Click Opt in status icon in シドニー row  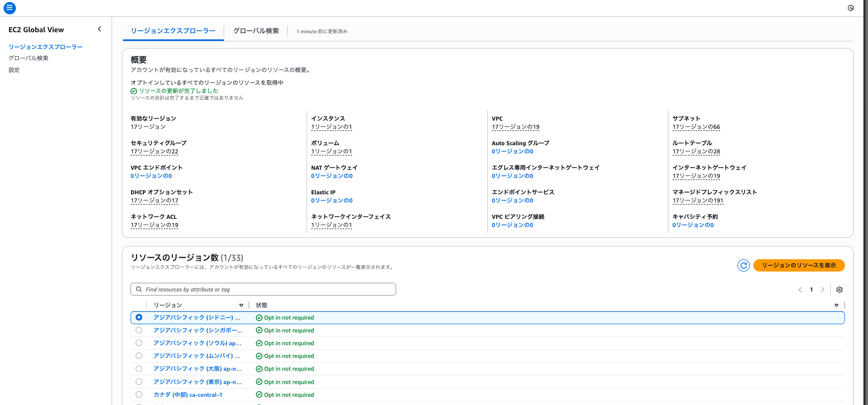259,318
